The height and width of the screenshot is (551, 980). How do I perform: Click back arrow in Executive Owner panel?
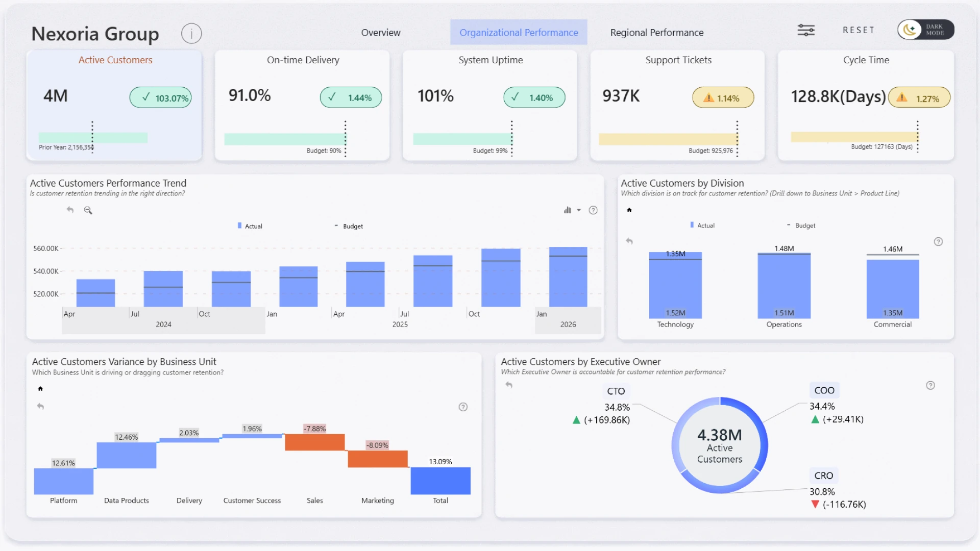point(509,385)
